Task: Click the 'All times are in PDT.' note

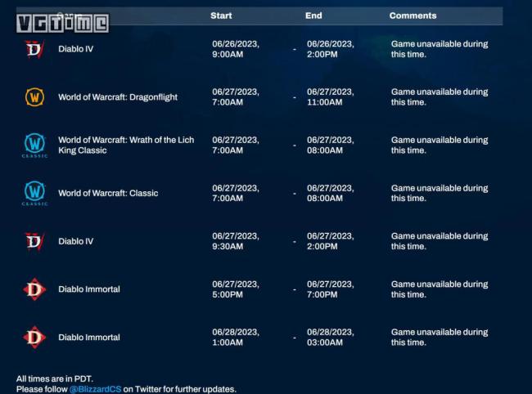Action: coord(55,378)
